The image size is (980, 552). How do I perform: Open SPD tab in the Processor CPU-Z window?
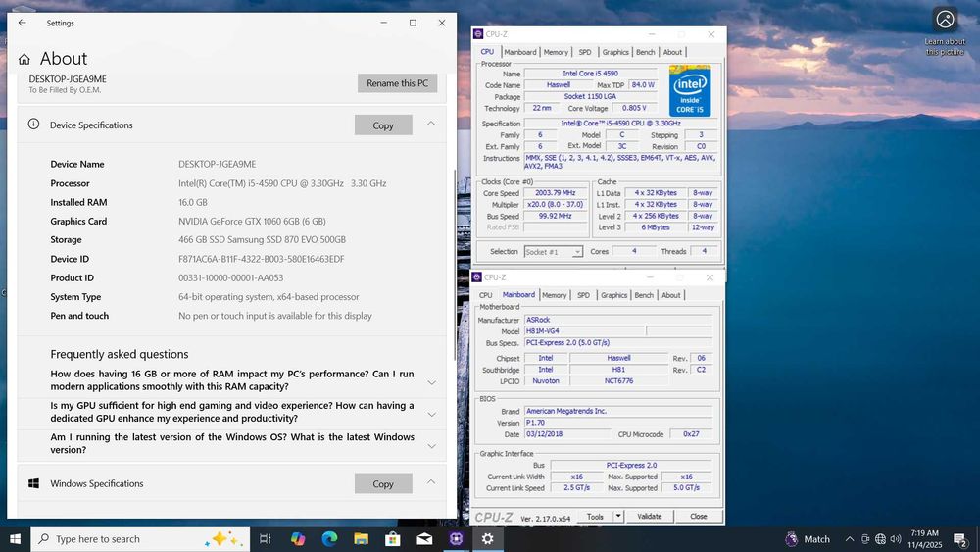point(585,52)
